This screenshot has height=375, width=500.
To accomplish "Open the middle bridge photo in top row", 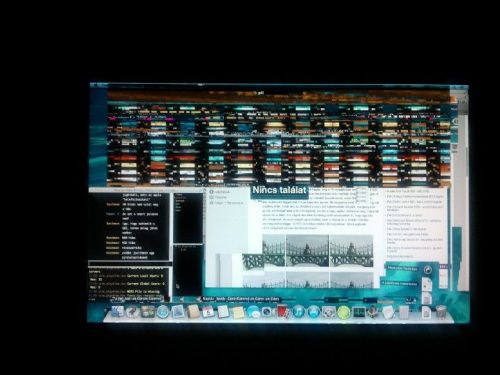I will tap(307, 251).
